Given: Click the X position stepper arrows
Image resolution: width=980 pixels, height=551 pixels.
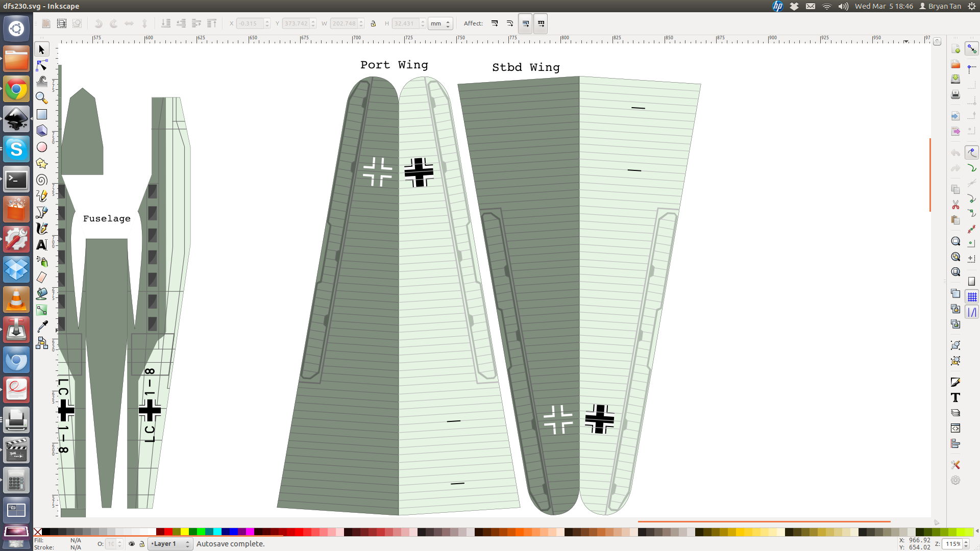Looking at the screenshot, I should (x=267, y=23).
